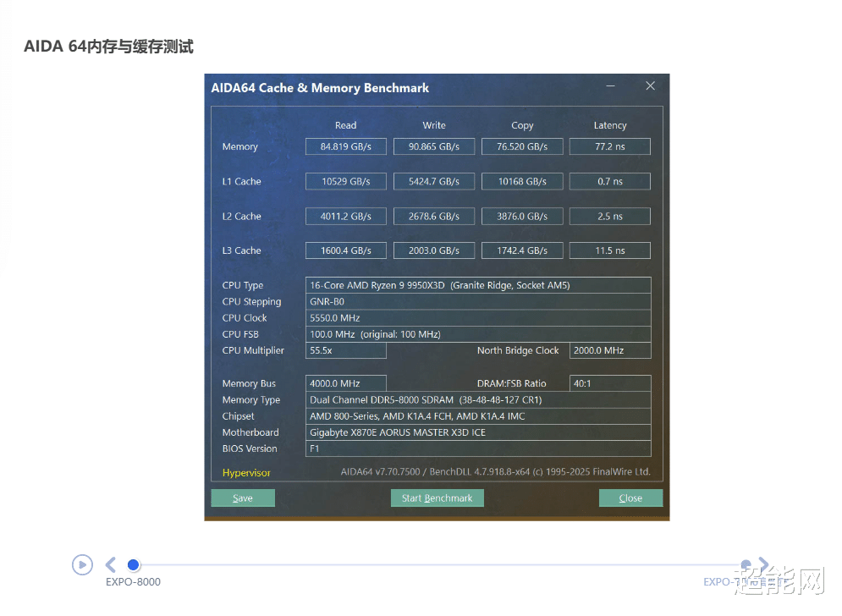
Task: Click the Copy column header
Action: point(522,126)
